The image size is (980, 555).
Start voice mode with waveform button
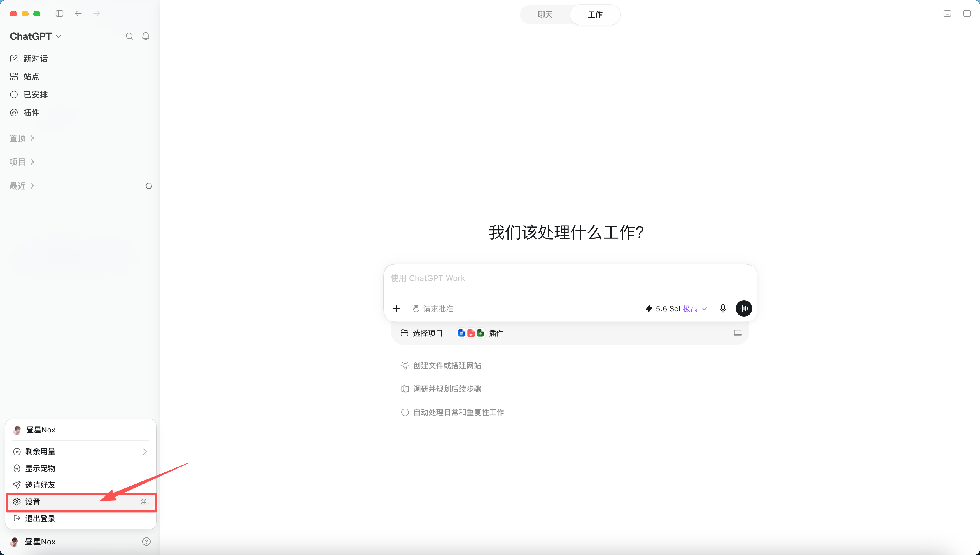coord(744,308)
